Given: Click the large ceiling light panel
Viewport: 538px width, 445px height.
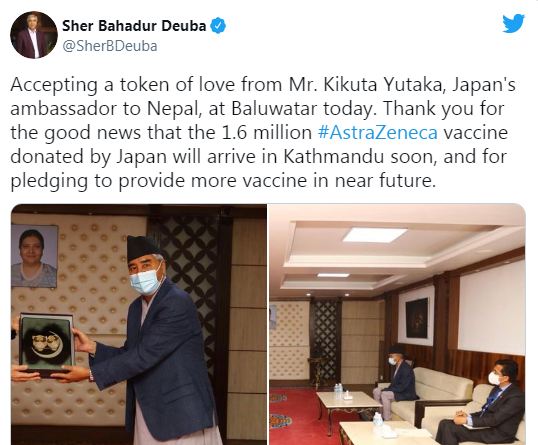Looking at the screenshot, I should [x=375, y=235].
